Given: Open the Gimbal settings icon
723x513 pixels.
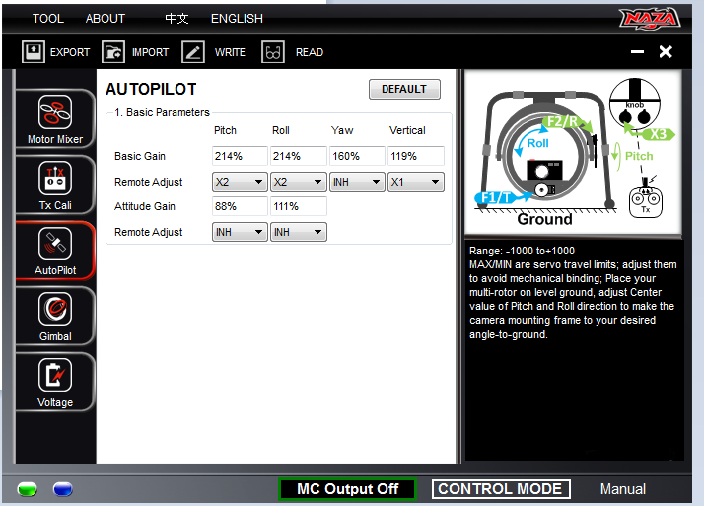Looking at the screenshot, I should 55,310.
